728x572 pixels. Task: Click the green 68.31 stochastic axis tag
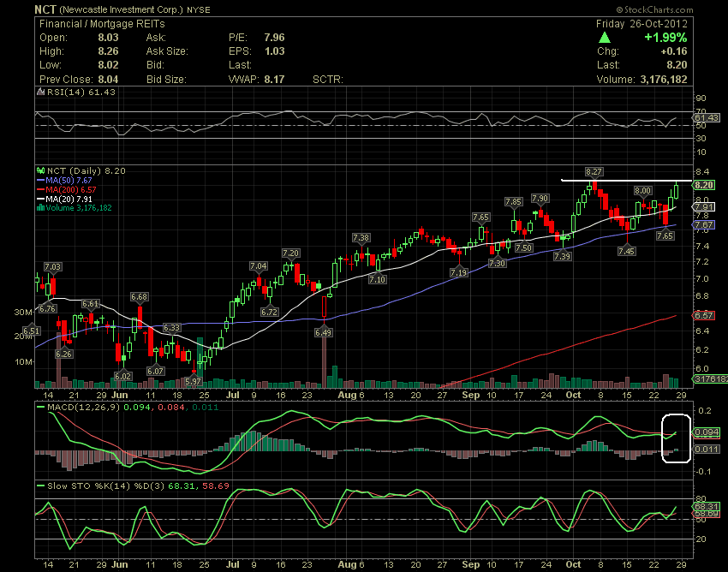707,507
